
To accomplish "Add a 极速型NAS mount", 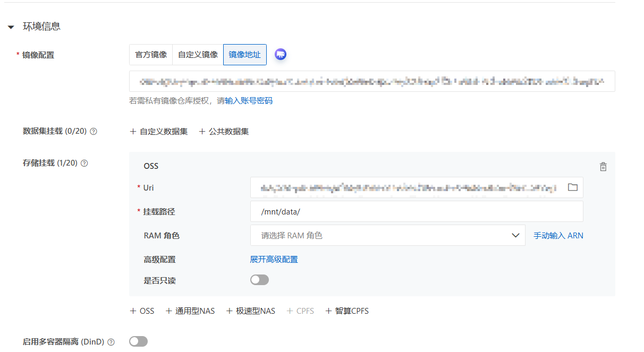I will (251, 311).
